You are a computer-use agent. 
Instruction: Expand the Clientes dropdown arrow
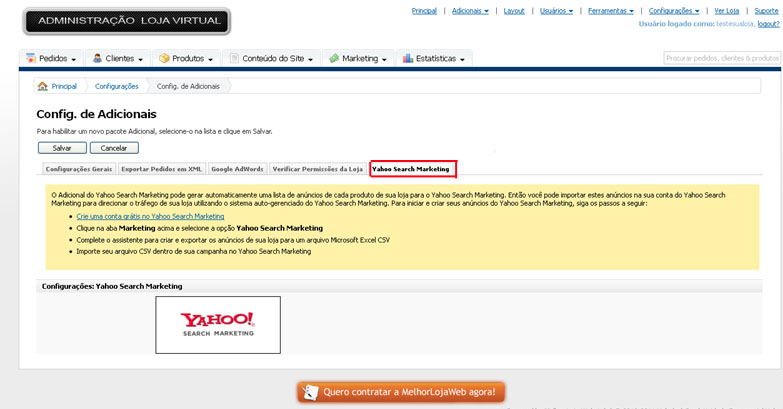click(x=141, y=59)
